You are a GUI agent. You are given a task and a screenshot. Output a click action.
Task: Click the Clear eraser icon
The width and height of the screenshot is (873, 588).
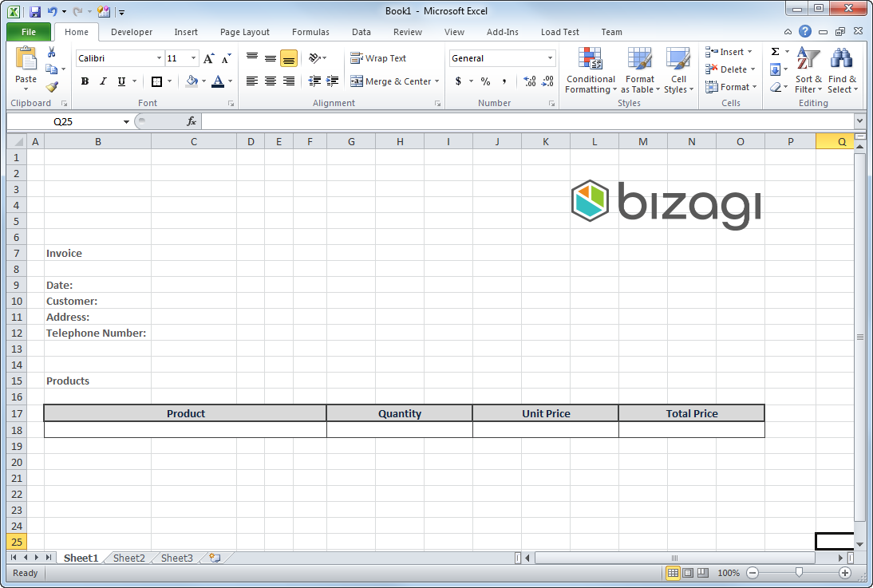pos(776,87)
